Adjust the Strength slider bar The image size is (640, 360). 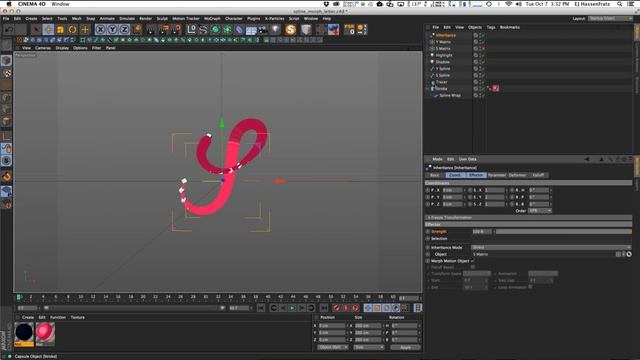[x=563, y=231]
